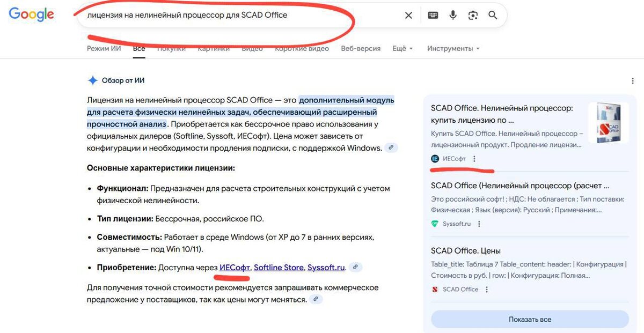This screenshot has width=644, height=333.
Task: Submit search with magnifier icon
Action: 493,16
